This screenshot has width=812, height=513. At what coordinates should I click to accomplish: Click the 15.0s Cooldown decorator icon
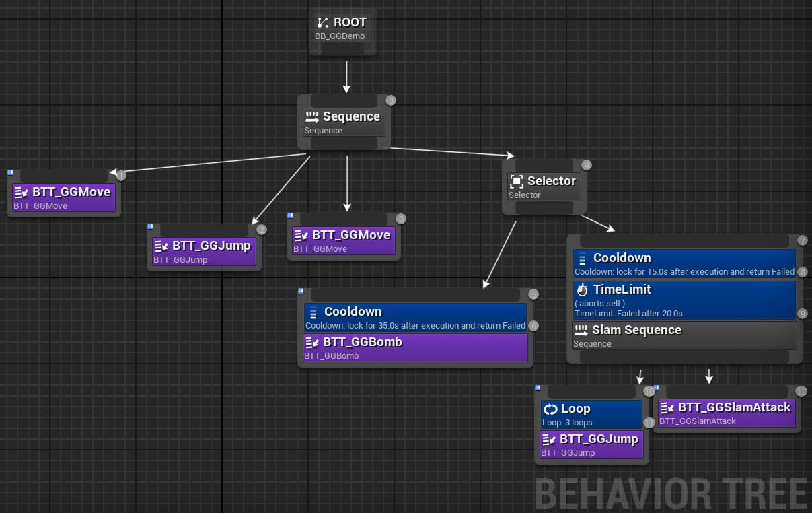[583, 258]
